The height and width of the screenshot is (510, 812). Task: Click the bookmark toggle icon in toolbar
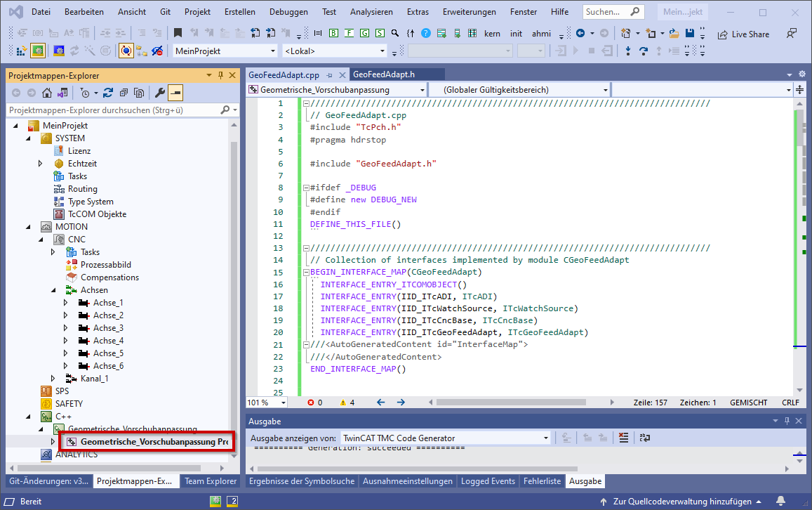178,33
